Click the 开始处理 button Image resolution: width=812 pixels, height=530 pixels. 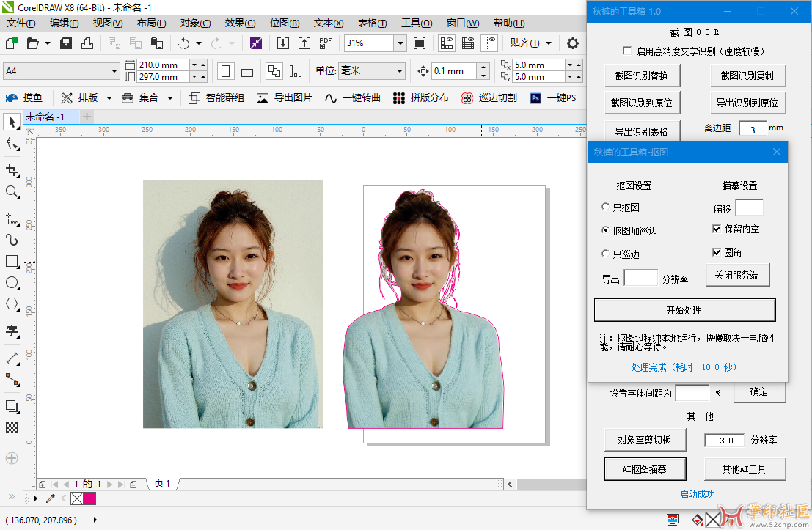click(x=684, y=310)
